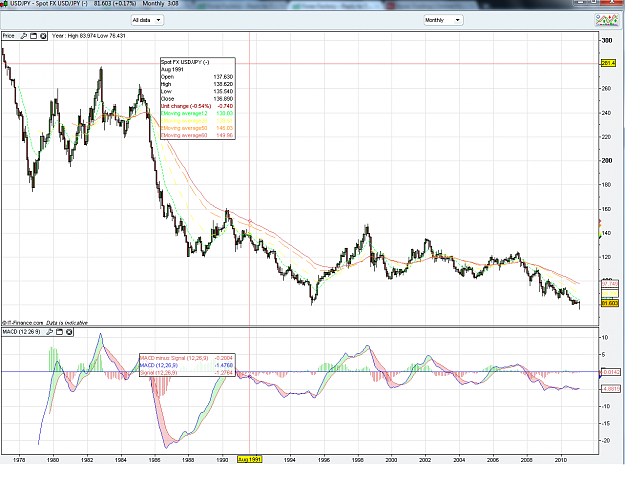Click the 1980 label on time axis
This screenshot has height=500, width=625.
pos(53,460)
